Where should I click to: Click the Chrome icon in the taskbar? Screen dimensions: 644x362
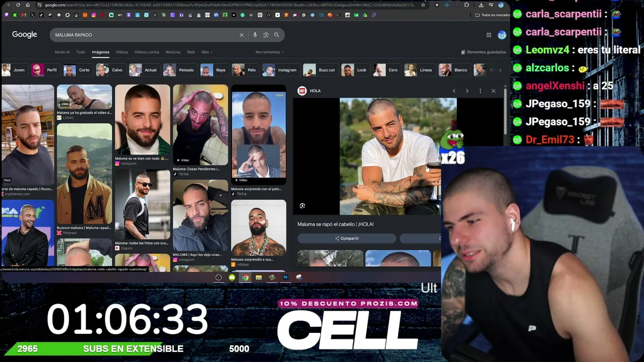tap(245, 277)
